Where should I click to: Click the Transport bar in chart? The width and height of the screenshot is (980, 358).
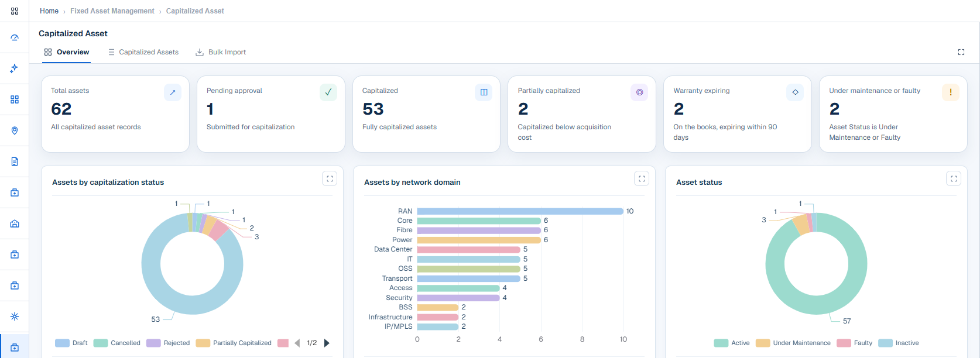[x=468, y=278]
